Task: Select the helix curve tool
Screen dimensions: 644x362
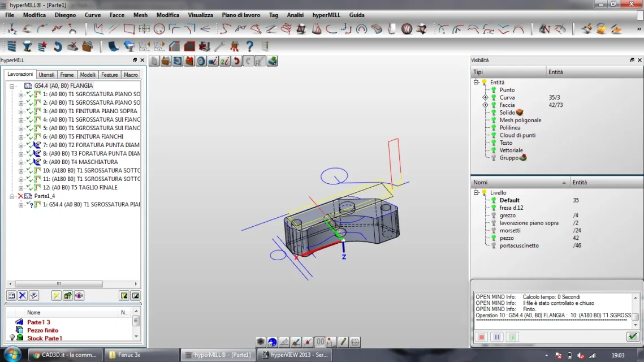Action: [286, 29]
